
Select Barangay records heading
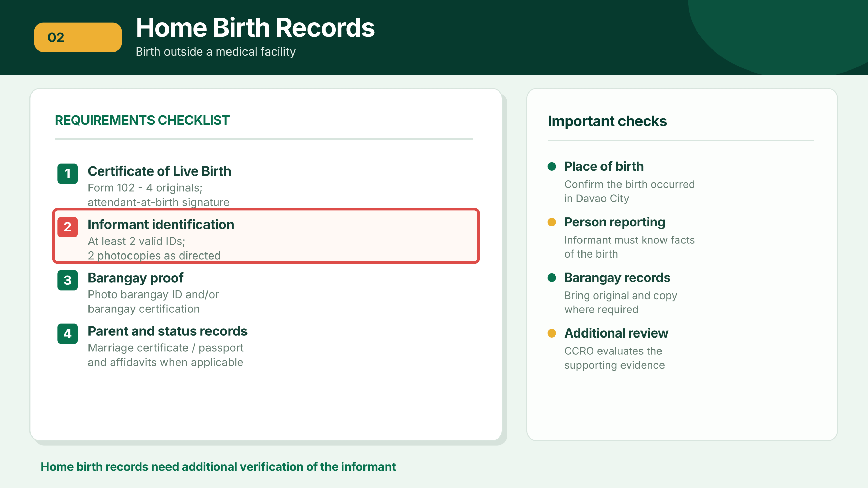coord(617,278)
